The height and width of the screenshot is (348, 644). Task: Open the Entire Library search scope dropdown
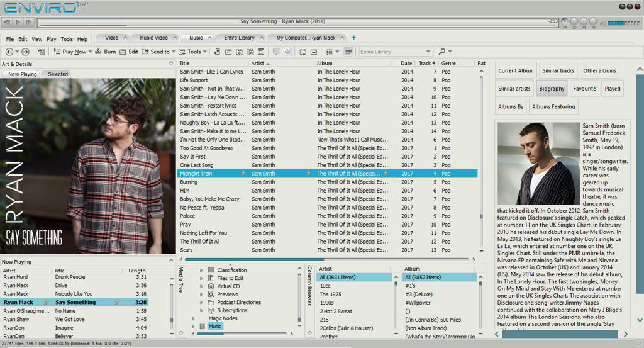click(428, 52)
